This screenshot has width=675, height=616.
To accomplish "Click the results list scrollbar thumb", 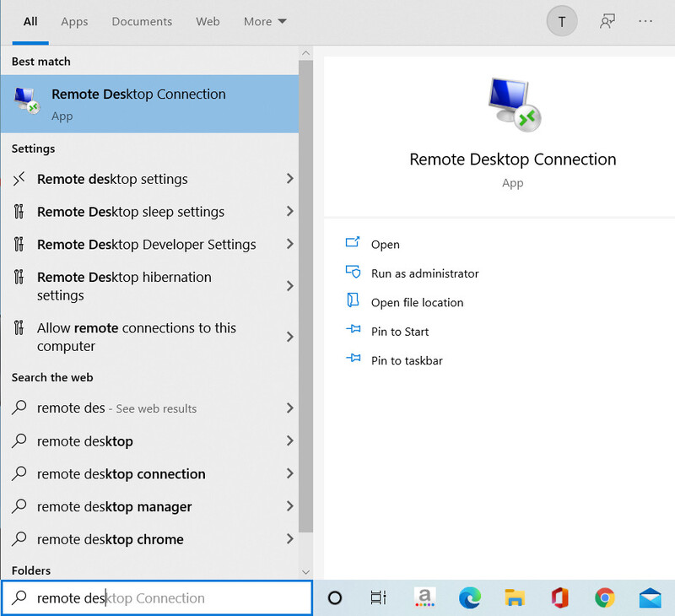I will point(305,296).
